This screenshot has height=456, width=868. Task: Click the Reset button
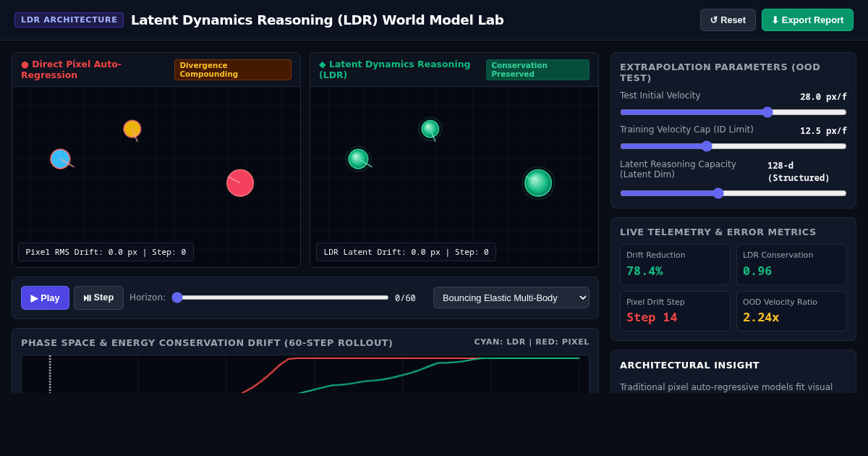point(728,20)
